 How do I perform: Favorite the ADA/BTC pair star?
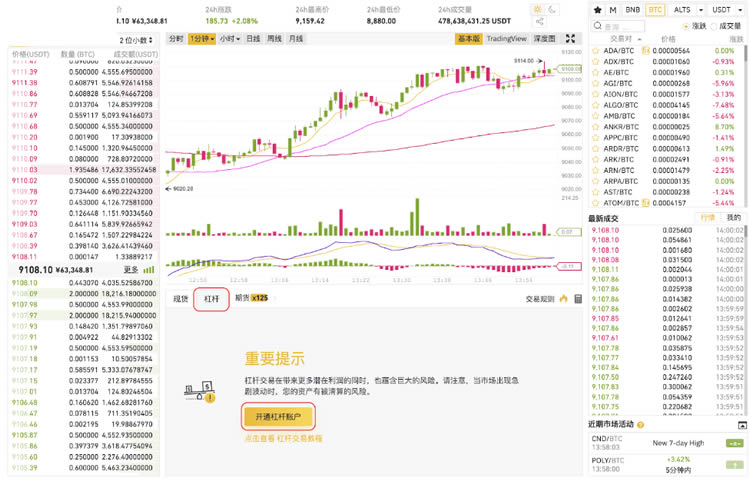[596, 51]
